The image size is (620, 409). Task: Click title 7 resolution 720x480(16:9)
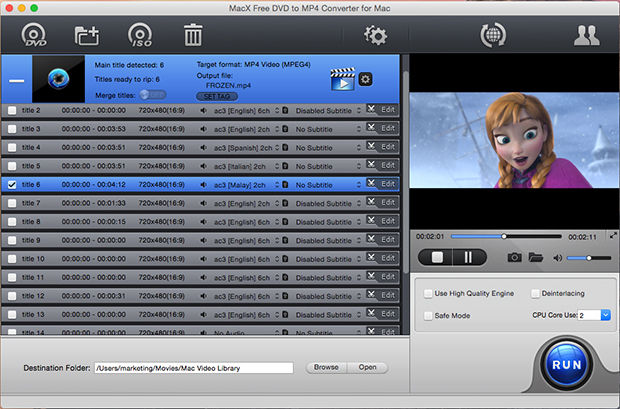[x=161, y=203]
